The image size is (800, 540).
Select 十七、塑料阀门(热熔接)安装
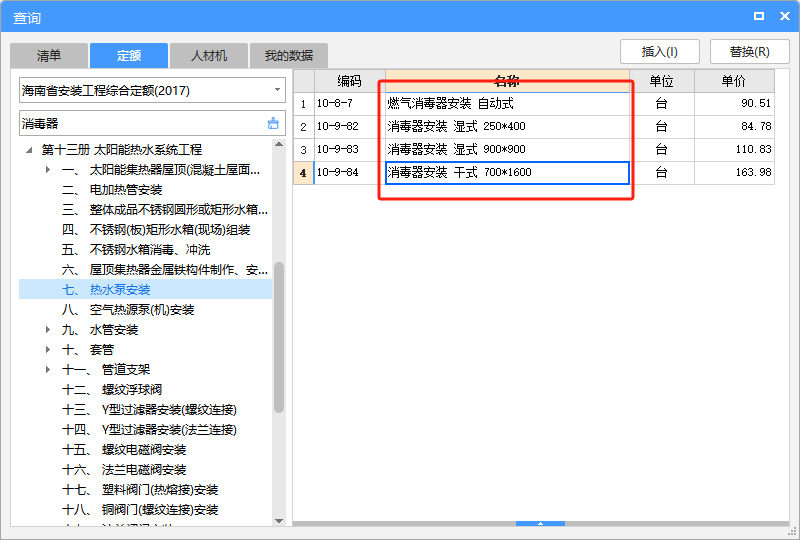tap(140, 490)
